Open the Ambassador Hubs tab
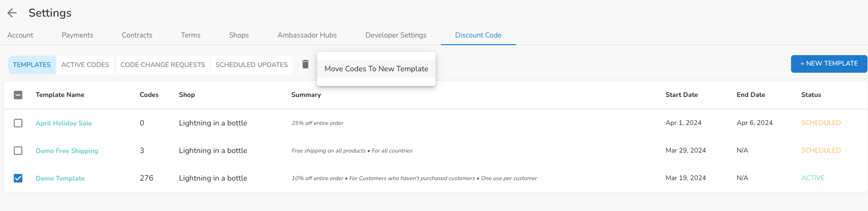Screen dimensions: 868x211 coord(307,35)
